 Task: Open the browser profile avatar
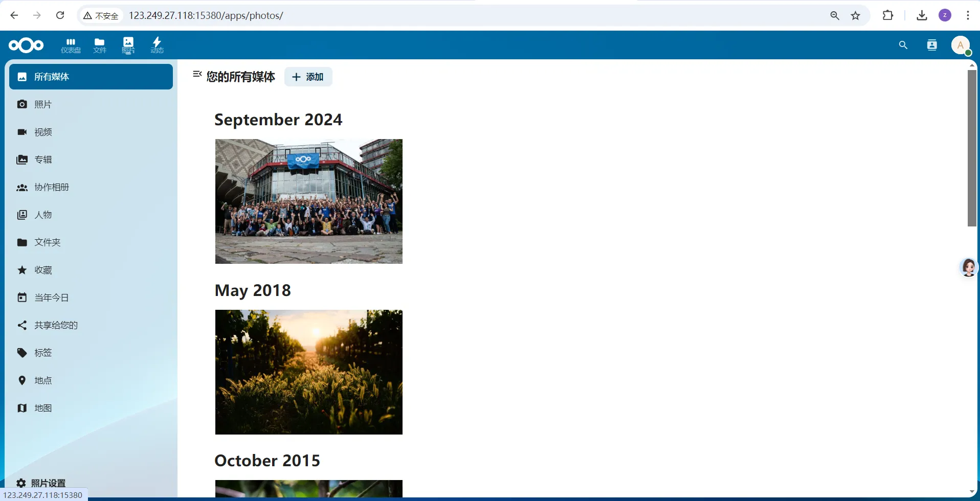point(945,15)
